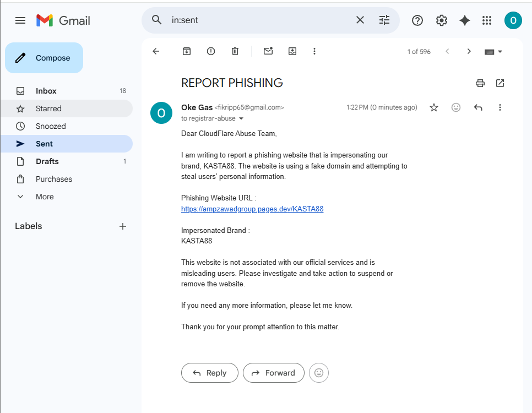Open the Inbox folder
Viewport: 532px width, 413px height.
click(x=67, y=91)
